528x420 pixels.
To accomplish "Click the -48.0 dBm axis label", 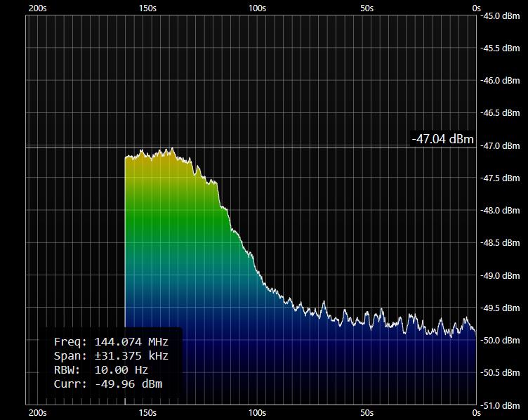I will (500, 211).
